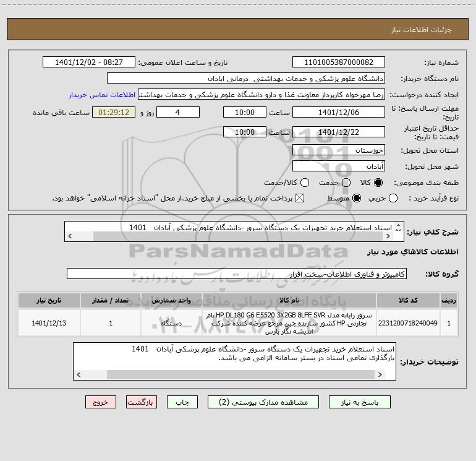Click delivery city field آبادان

[339, 166]
